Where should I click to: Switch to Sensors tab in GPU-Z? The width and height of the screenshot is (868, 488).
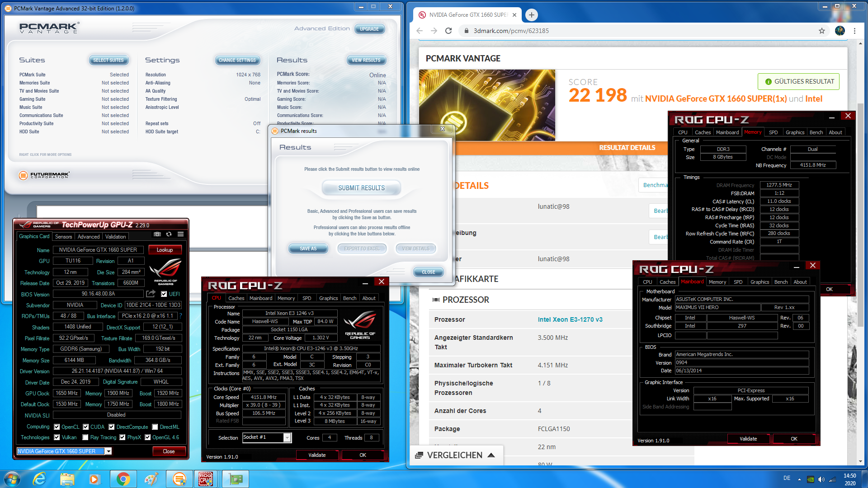click(x=63, y=236)
